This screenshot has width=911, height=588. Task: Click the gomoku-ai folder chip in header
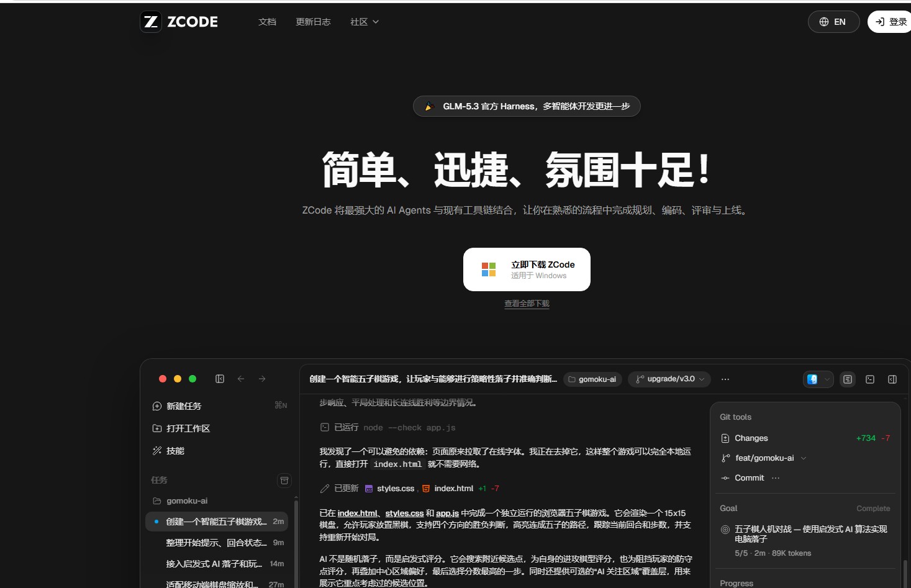pos(592,379)
